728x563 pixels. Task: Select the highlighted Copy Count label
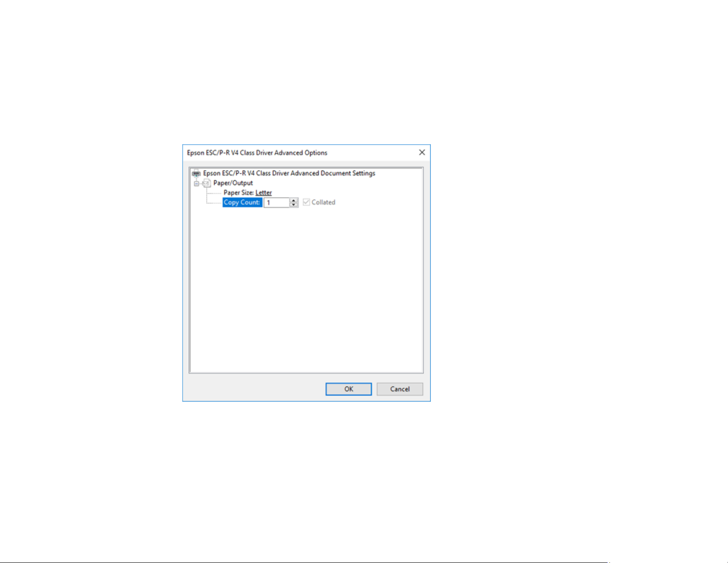[242, 202]
